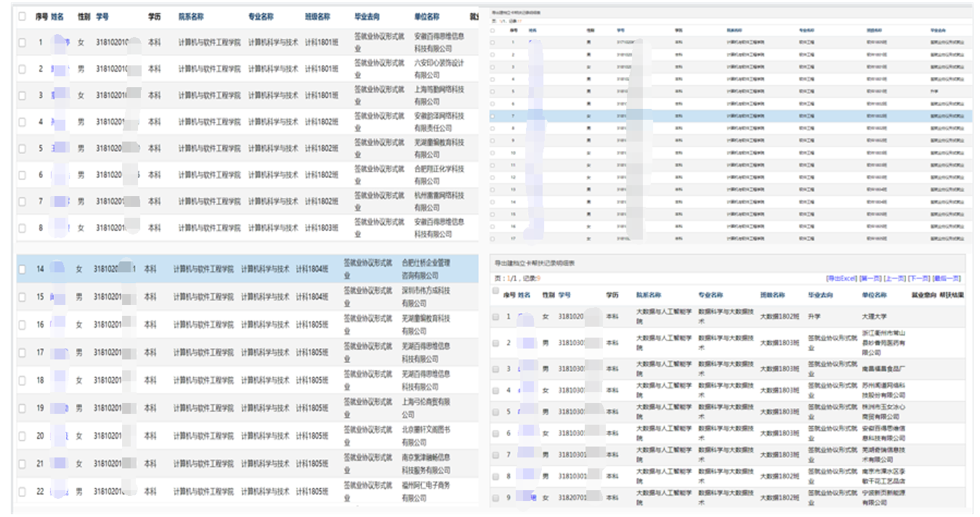Screen dimensions: 980x517
Task: Check row 22 checkbox in bottom-left table
Action: 23,492
